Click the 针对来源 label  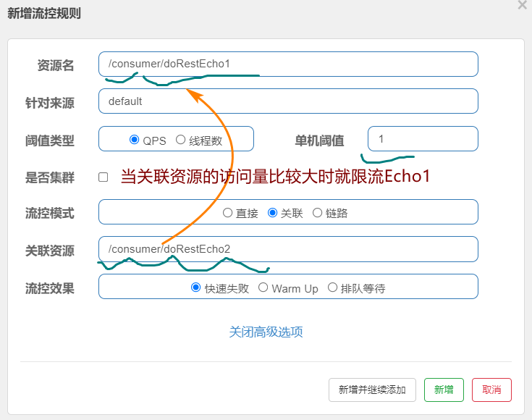(x=49, y=103)
